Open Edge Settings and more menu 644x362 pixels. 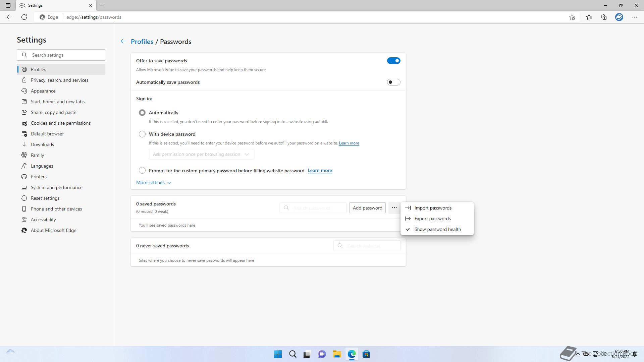coord(635,17)
